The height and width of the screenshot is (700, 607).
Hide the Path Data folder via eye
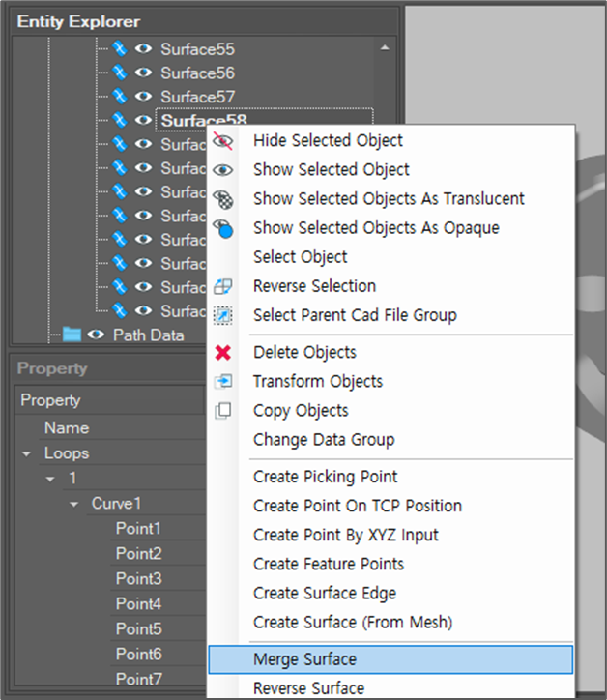(96, 335)
